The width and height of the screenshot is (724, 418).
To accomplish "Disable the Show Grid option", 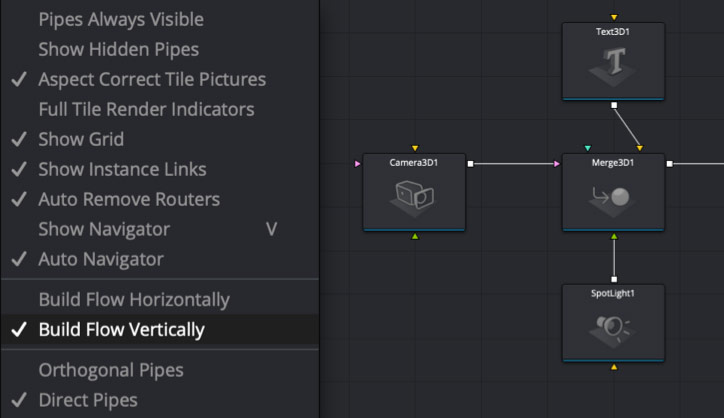I will 80,139.
